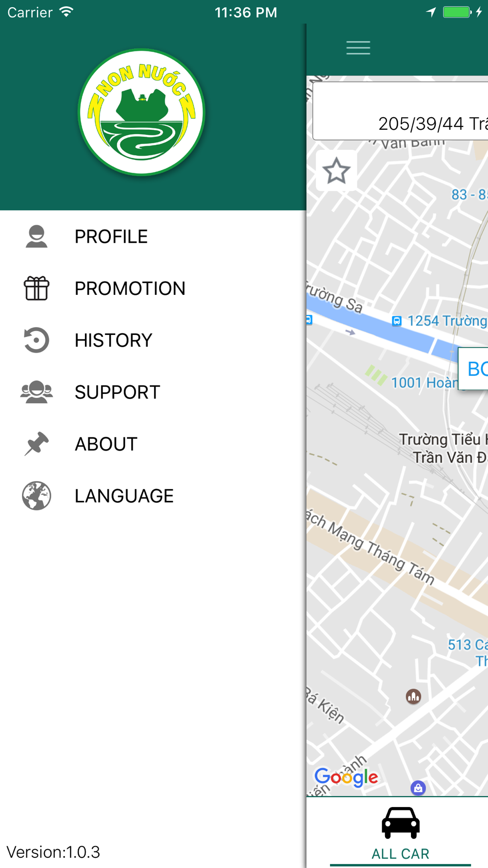Click the battery status icon
488x868 pixels.
[x=457, y=12]
